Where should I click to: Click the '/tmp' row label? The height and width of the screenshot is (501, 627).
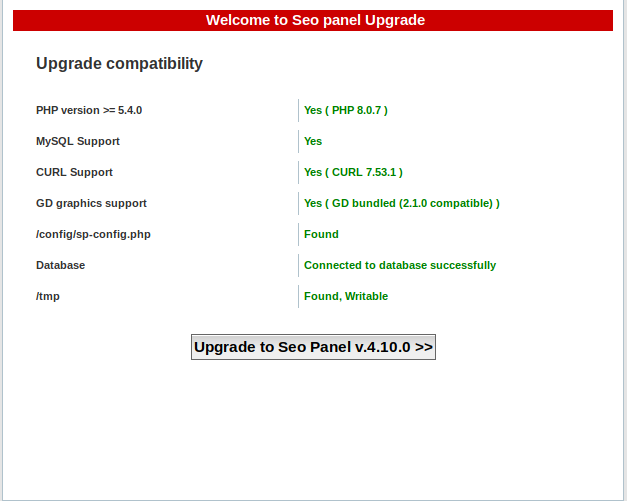(x=48, y=296)
